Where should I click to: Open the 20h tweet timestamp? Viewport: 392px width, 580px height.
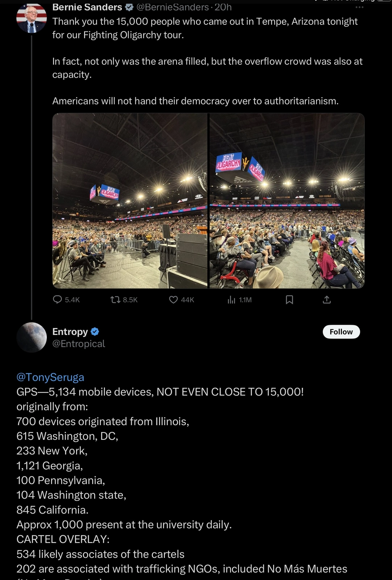[x=223, y=7]
